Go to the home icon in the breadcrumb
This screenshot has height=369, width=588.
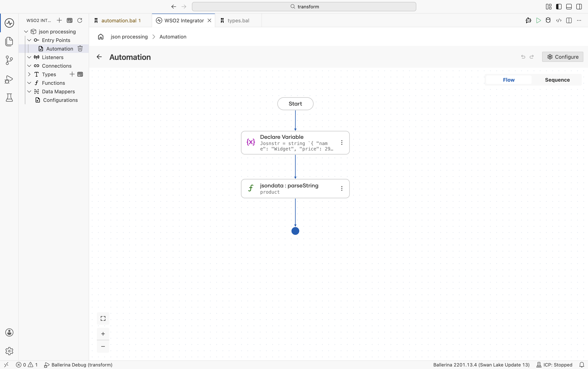pyautogui.click(x=101, y=37)
